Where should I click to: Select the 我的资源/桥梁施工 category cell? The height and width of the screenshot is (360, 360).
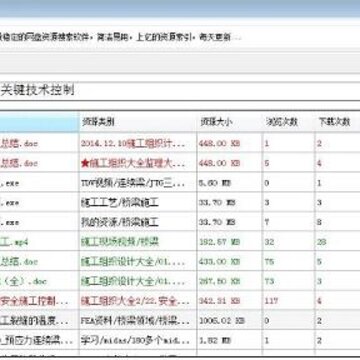coord(138,222)
